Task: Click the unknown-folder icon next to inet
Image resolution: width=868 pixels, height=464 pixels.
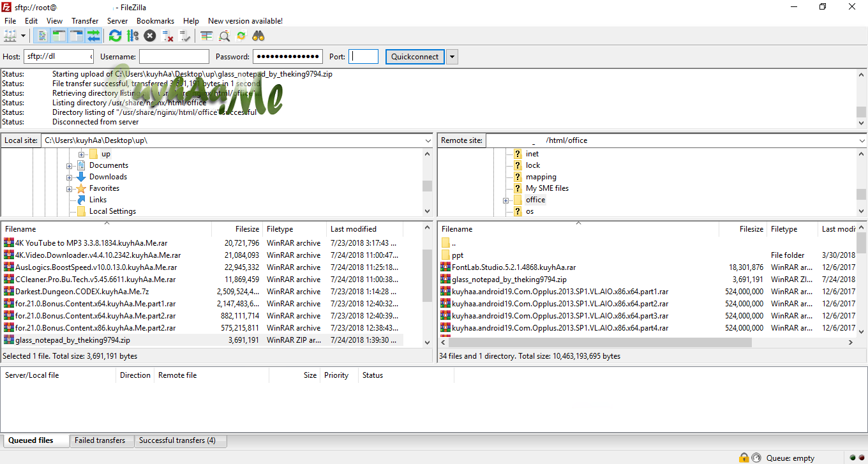Action: (x=518, y=154)
